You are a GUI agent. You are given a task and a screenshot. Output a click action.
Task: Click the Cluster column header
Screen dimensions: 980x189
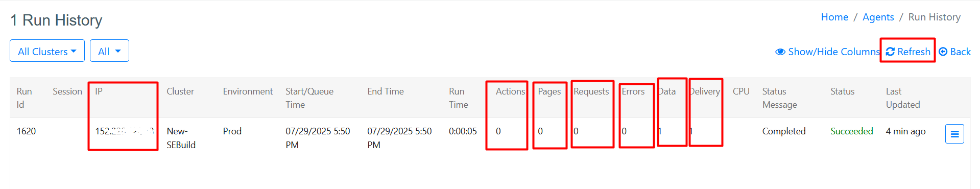[x=180, y=91]
